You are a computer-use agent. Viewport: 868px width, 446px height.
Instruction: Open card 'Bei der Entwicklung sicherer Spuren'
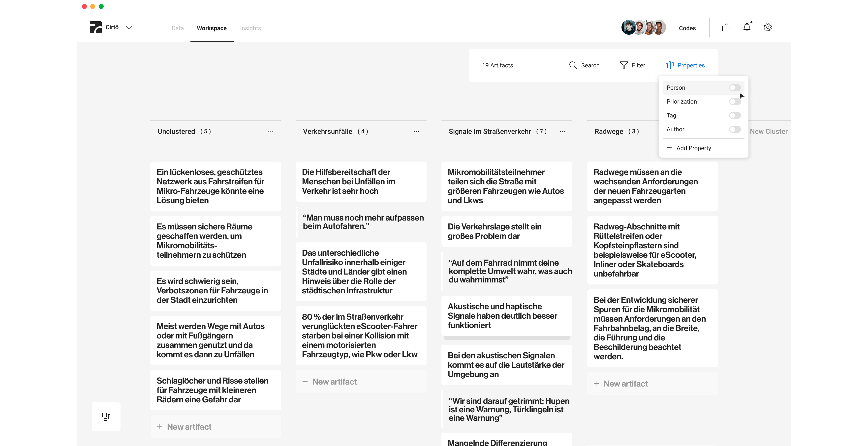point(652,328)
